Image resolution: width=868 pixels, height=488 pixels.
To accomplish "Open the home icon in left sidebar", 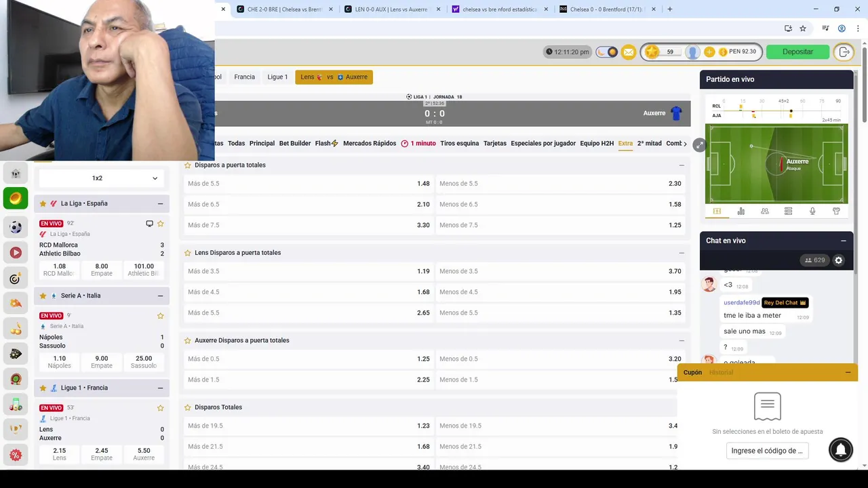I will [x=16, y=174].
